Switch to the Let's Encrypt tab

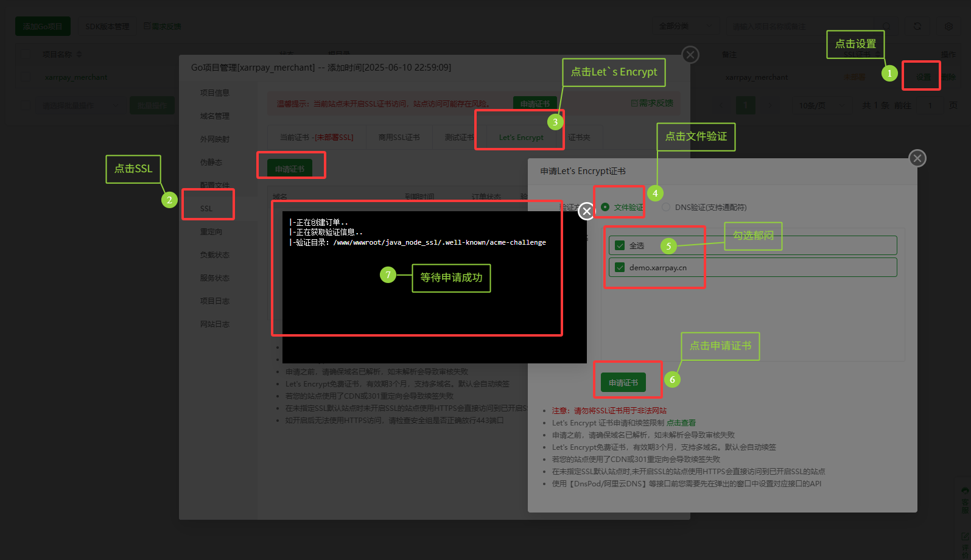[521, 138]
